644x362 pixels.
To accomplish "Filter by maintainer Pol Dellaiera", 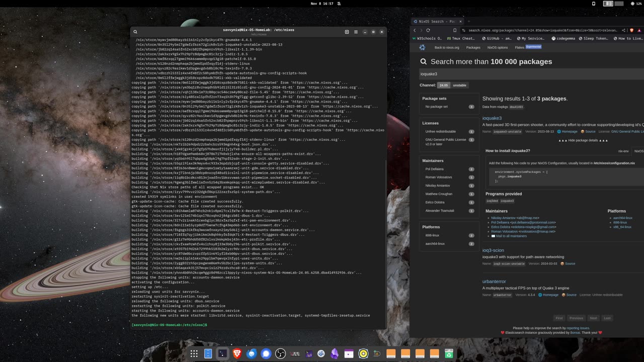I will [450, 169].
